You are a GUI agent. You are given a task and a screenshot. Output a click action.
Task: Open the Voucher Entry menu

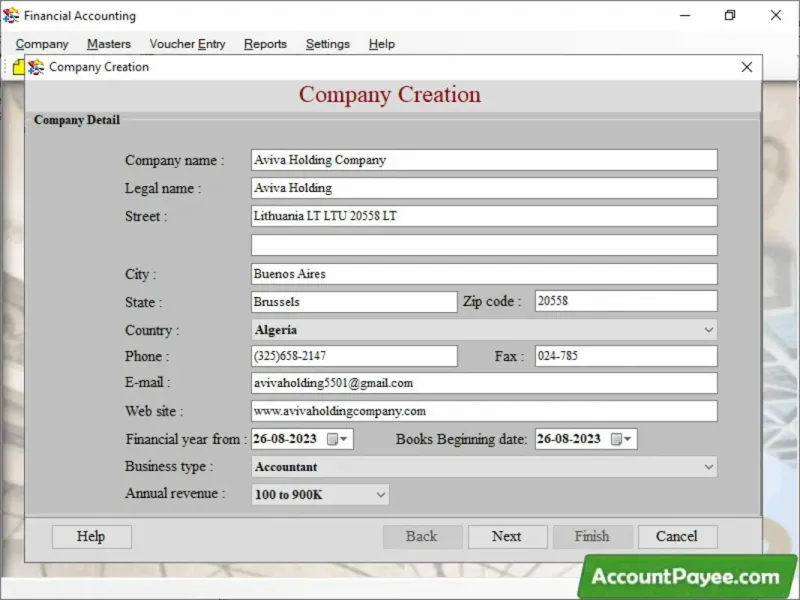(187, 44)
